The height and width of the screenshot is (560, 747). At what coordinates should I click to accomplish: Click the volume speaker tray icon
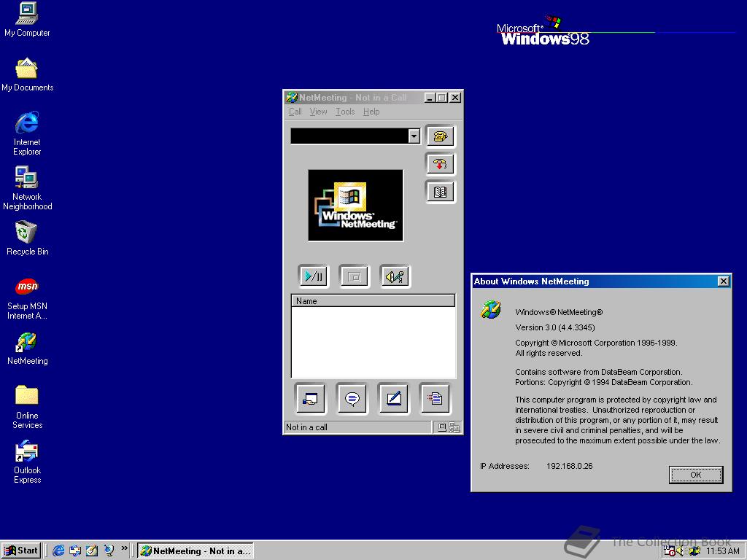pyautogui.click(x=681, y=551)
